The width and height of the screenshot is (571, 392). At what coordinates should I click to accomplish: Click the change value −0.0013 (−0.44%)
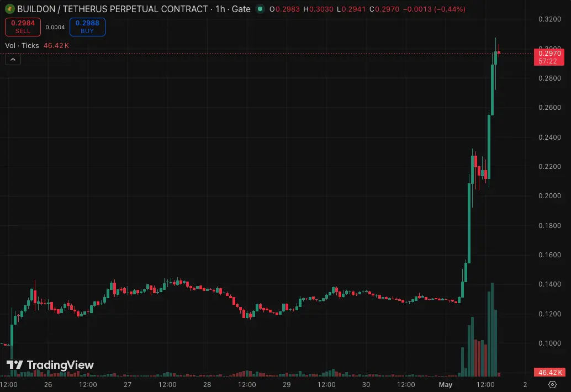point(434,9)
